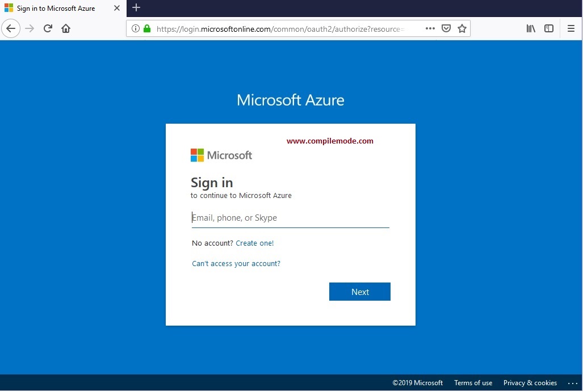Click the padlock security icon

coord(146,28)
